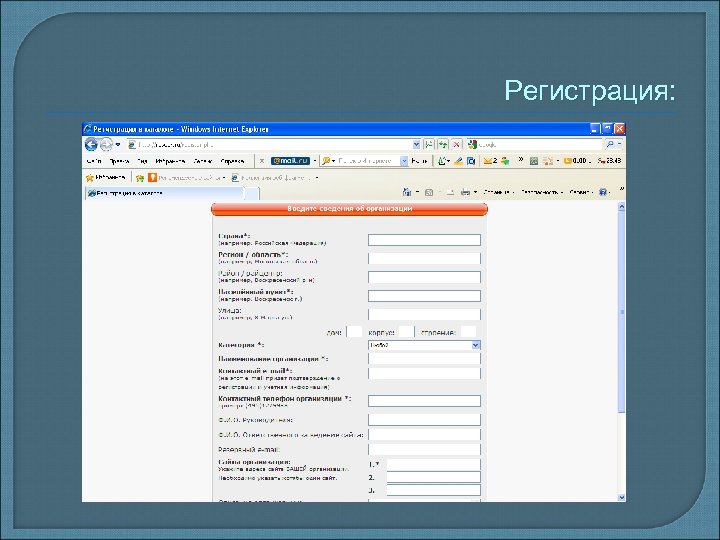
Task: Close the Mail.ru toolbar with X
Action: coord(261,161)
